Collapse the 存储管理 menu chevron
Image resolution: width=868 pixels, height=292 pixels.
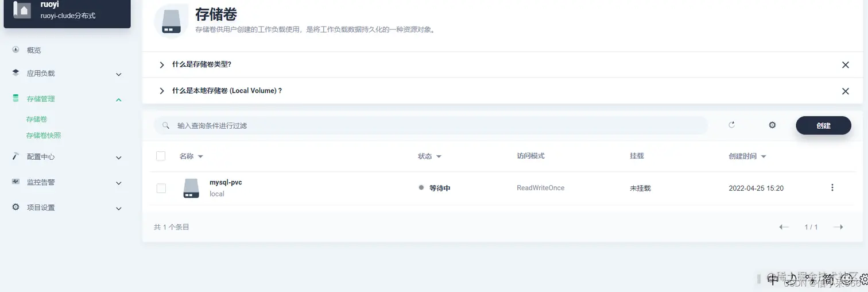click(119, 99)
